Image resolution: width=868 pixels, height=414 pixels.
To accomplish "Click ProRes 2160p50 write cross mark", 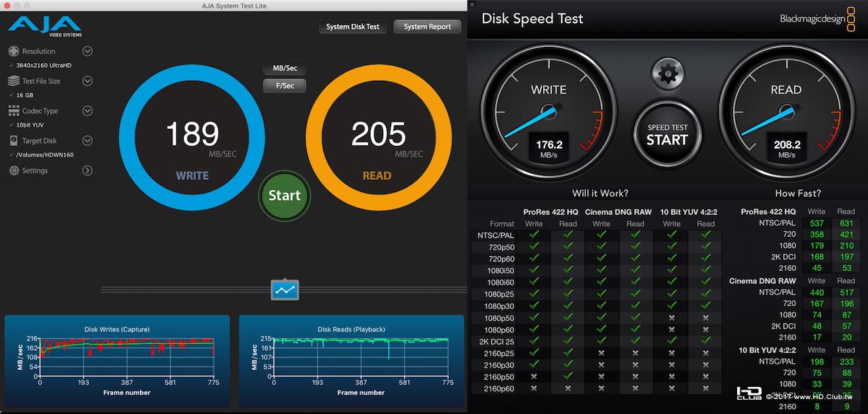I will coord(534,377).
